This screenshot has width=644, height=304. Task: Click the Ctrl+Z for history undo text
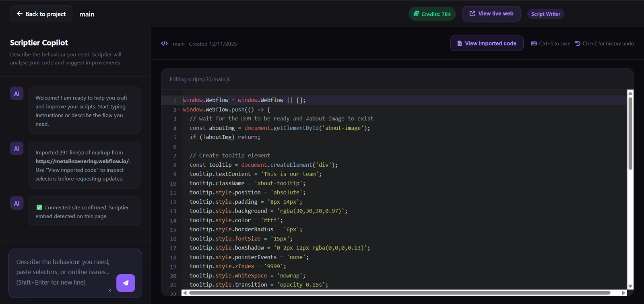click(608, 43)
